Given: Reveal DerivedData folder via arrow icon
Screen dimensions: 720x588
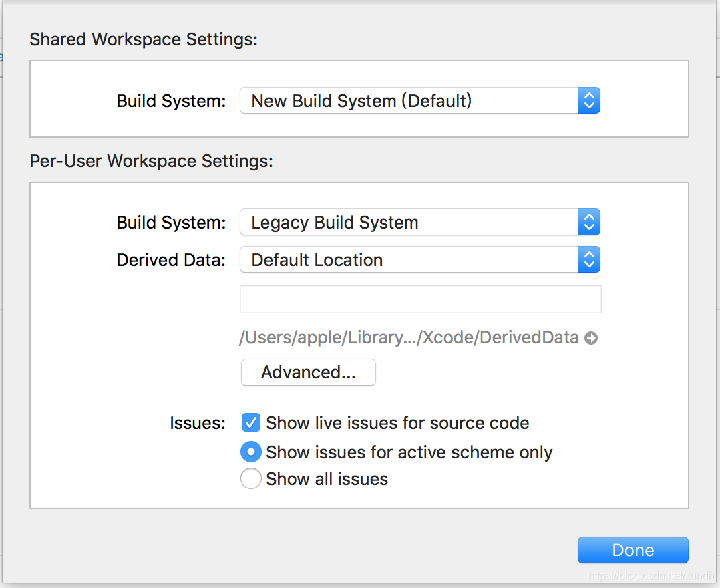Looking at the screenshot, I should pyautogui.click(x=591, y=338).
